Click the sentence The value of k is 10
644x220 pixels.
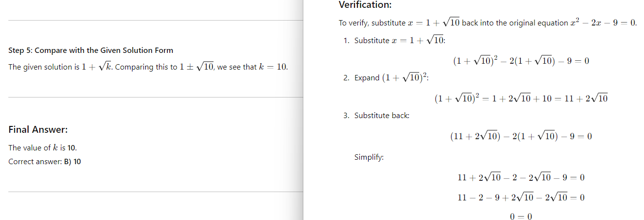tap(43, 148)
